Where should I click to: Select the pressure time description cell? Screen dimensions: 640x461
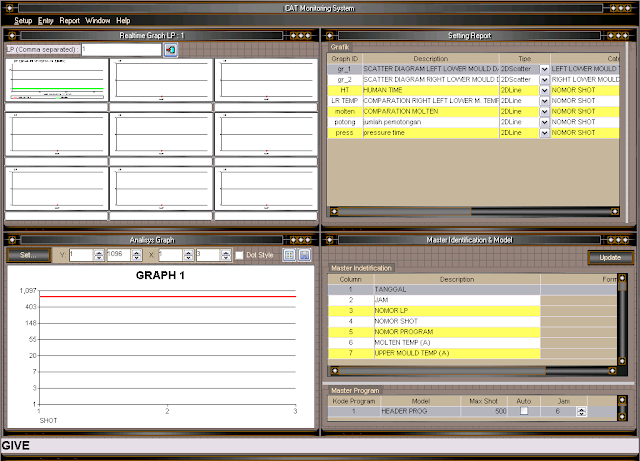[x=431, y=133]
